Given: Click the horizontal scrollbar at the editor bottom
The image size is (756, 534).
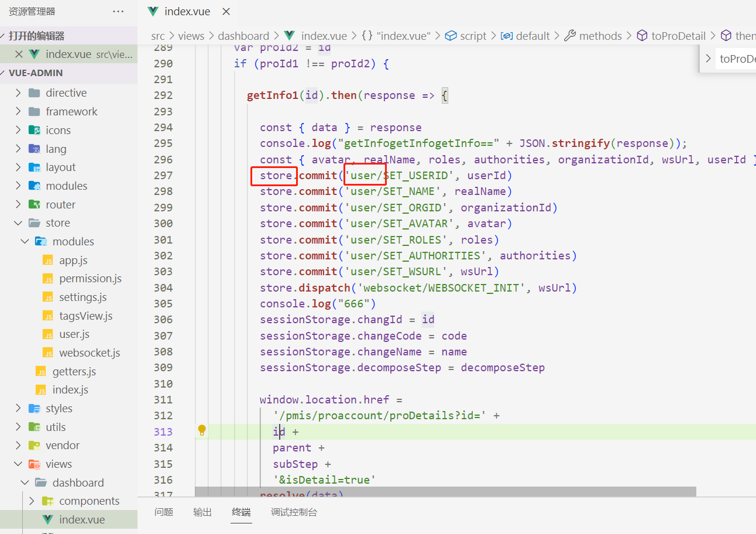Looking at the screenshot, I should pyautogui.click(x=445, y=491).
